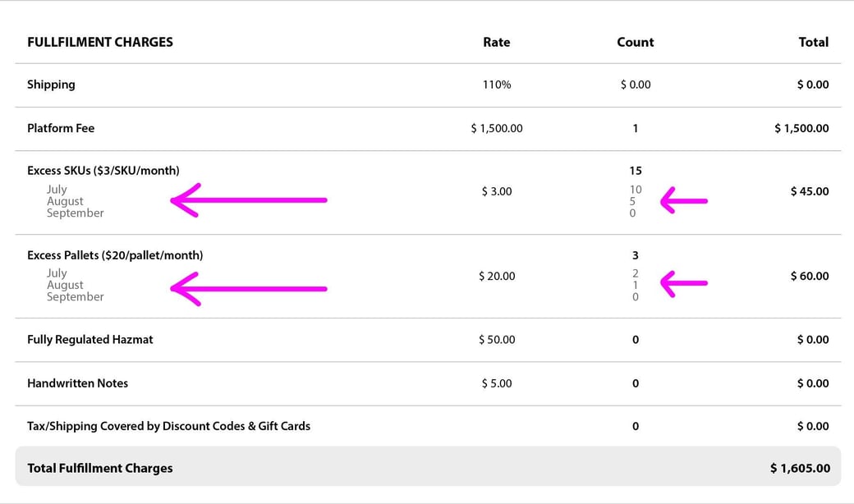Click the August pallet count 1

[x=635, y=285]
